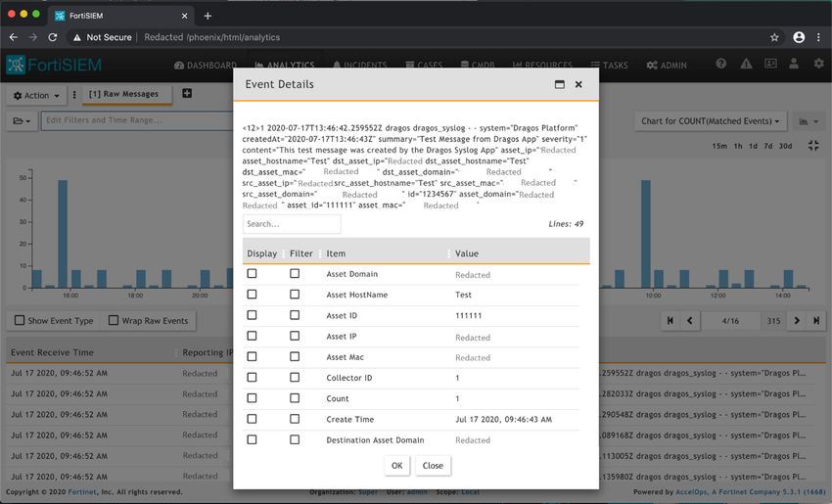
Task: Tick the Display checkbox for Asset Domain
Action: pos(252,273)
